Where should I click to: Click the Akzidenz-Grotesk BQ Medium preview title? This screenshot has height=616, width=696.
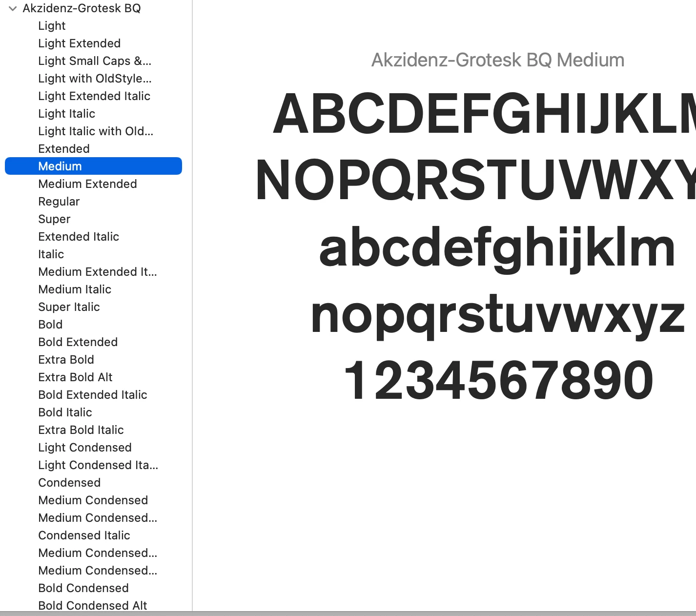(498, 60)
